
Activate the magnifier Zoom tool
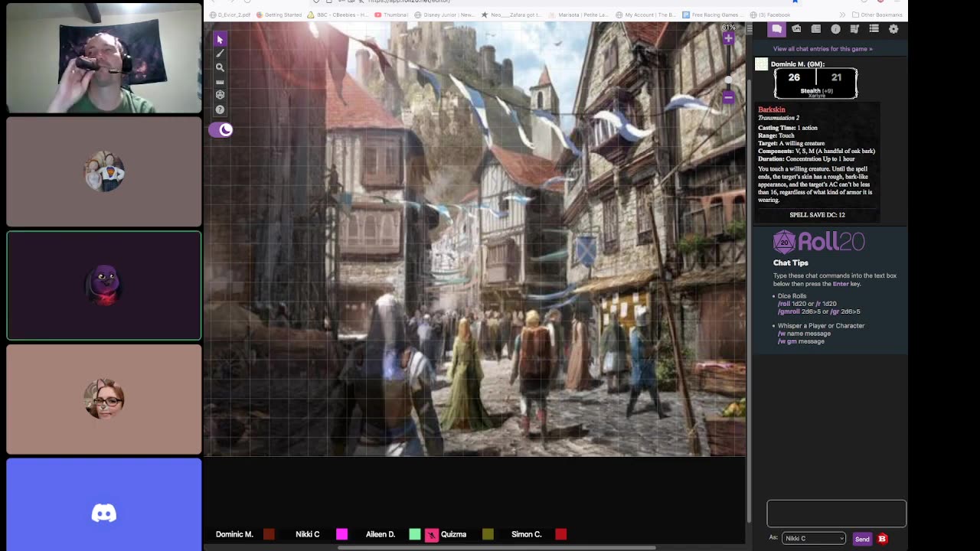pyautogui.click(x=220, y=67)
